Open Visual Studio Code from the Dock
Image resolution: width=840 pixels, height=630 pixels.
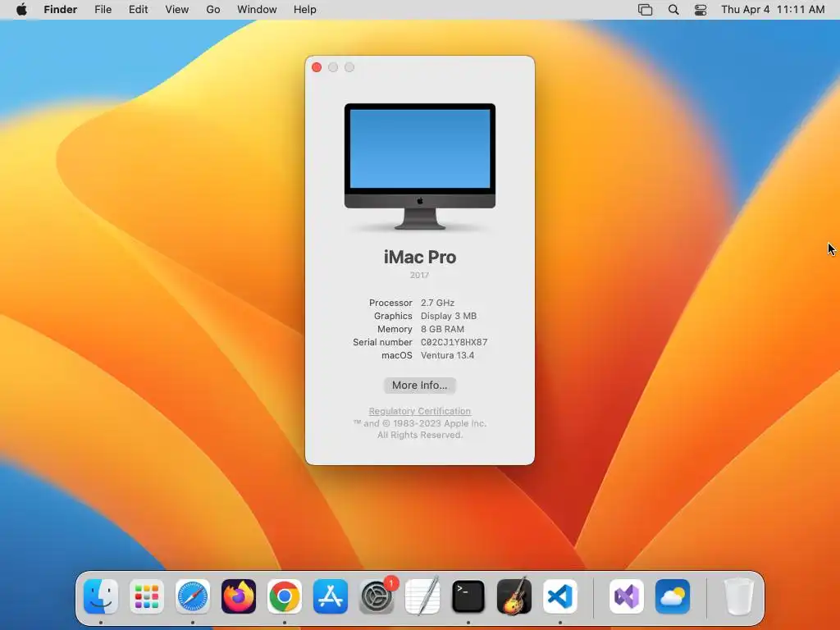(559, 596)
